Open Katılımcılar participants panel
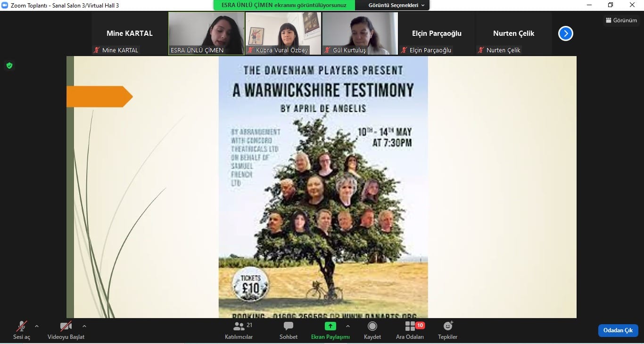The height and width of the screenshot is (344, 644). [239, 330]
